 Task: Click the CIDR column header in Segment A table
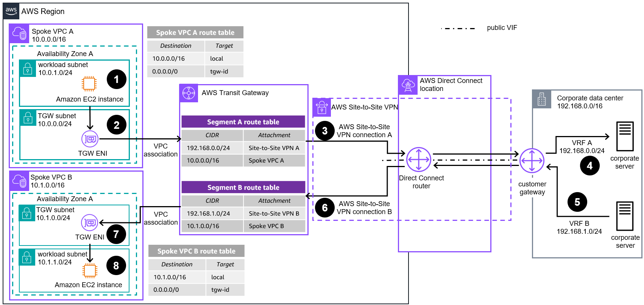(x=212, y=135)
